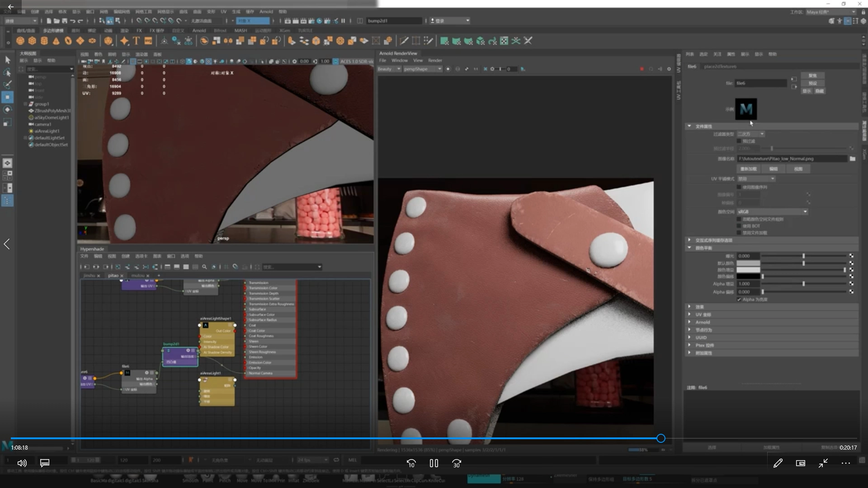The height and width of the screenshot is (488, 868).
Task: Toggle the Alpha is luminance checkbox
Action: (739, 300)
